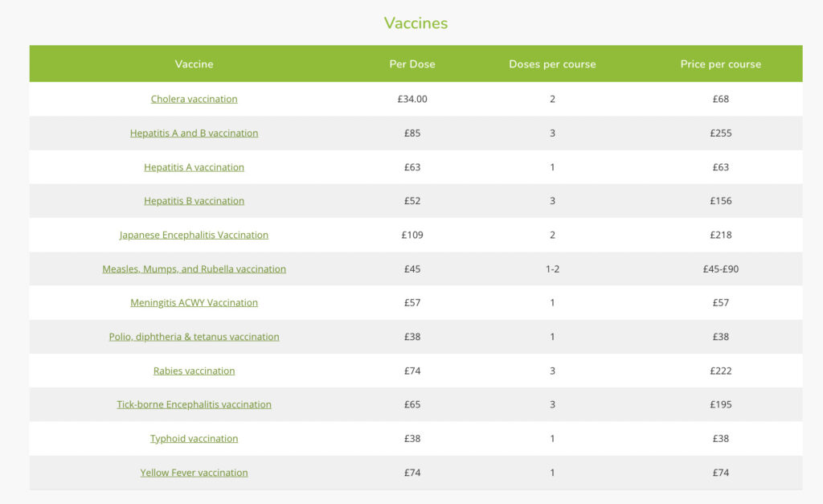Click the £255 price per course cell
Image resolution: width=823 pixels, height=504 pixels.
(720, 133)
